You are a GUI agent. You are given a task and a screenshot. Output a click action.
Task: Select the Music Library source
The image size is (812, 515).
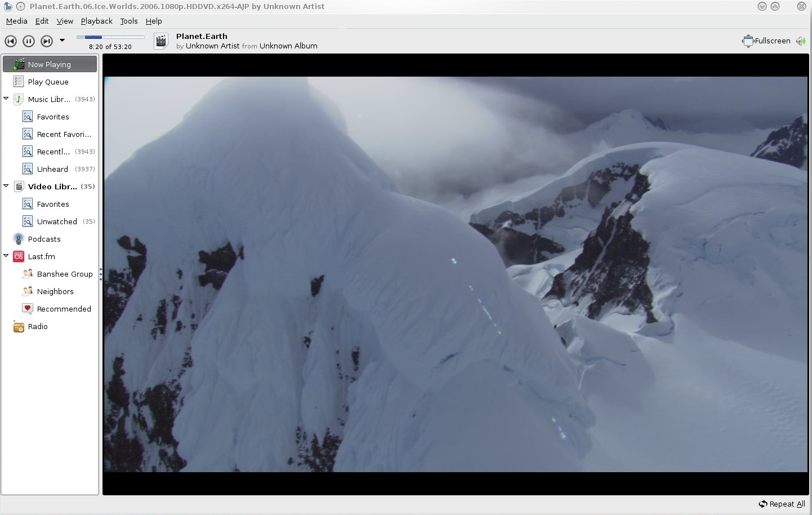50,99
